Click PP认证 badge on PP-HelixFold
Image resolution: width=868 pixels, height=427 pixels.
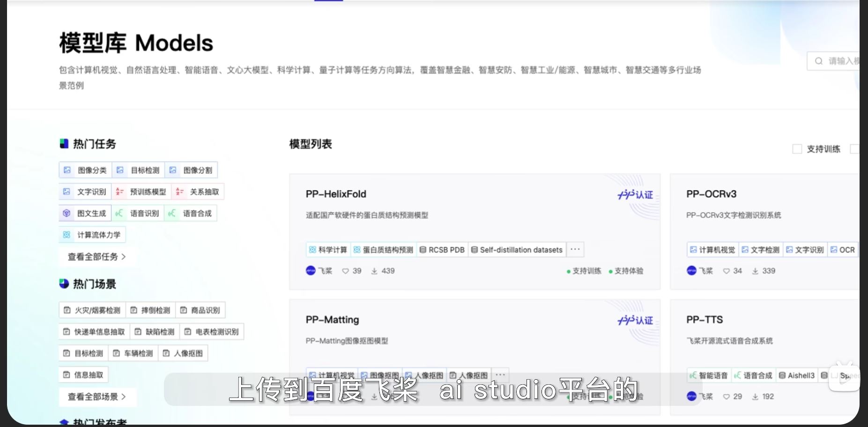[x=635, y=194]
